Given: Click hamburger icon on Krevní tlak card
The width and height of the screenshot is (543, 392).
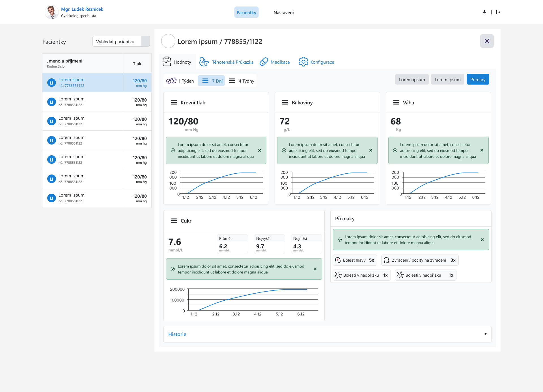Looking at the screenshot, I should coord(174,102).
